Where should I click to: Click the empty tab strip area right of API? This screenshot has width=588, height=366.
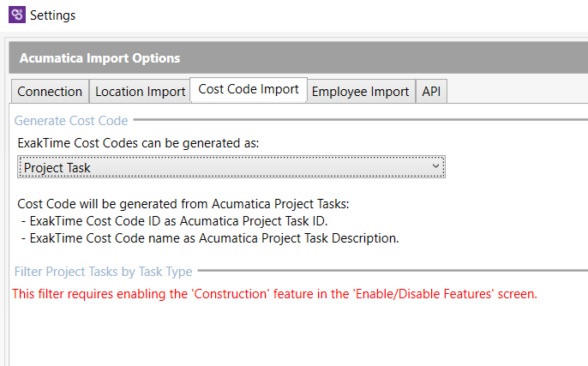514,92
